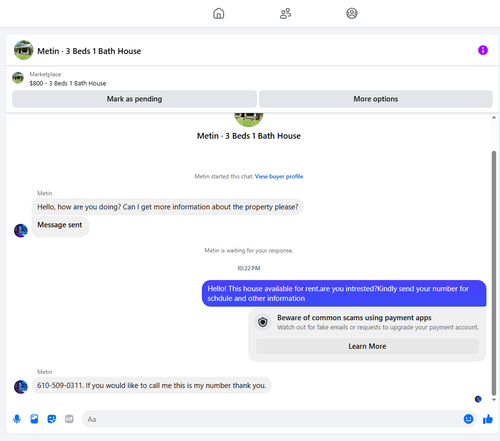Open emoji picker in message box
Screen dimensions: 500x441
tap(468, 419)
